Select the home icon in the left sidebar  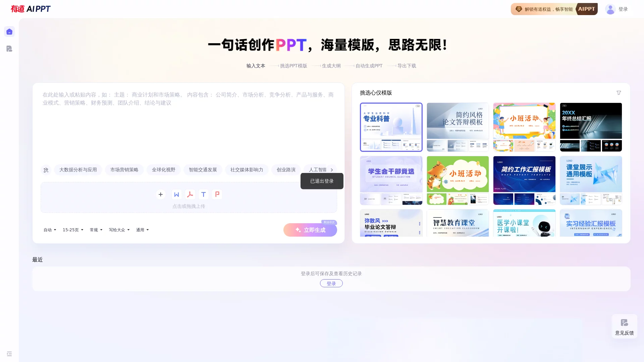9,31
